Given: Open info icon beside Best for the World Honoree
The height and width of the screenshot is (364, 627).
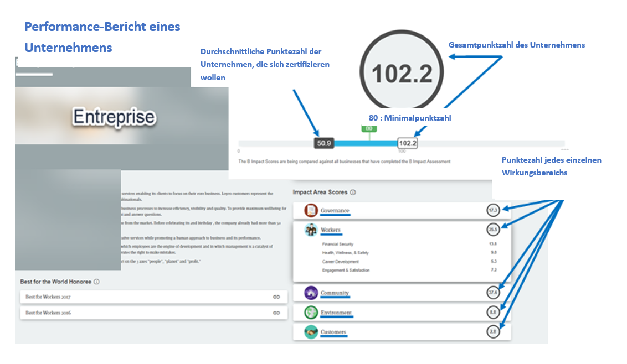Looking at the screenshot, I should click(97, 282).
